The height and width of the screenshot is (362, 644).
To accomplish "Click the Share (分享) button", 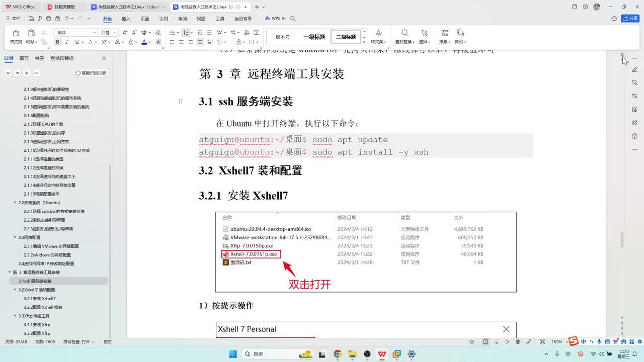I will pos(630,19).
